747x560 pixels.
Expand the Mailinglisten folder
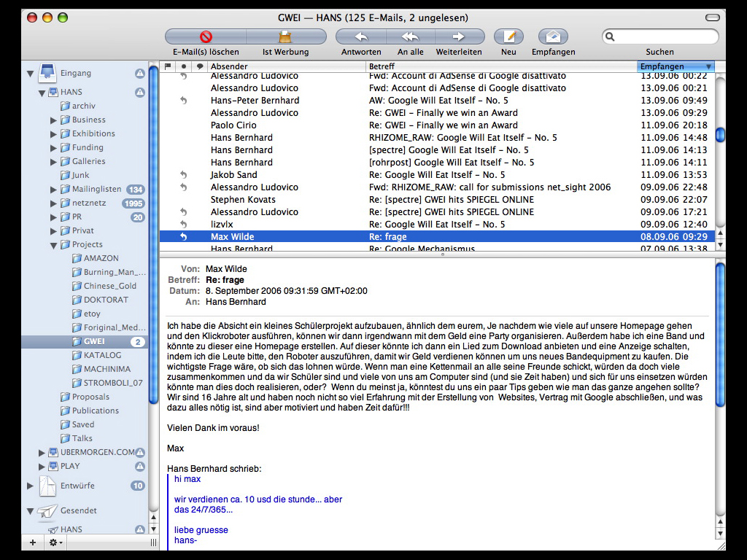(x=54, y=190)
